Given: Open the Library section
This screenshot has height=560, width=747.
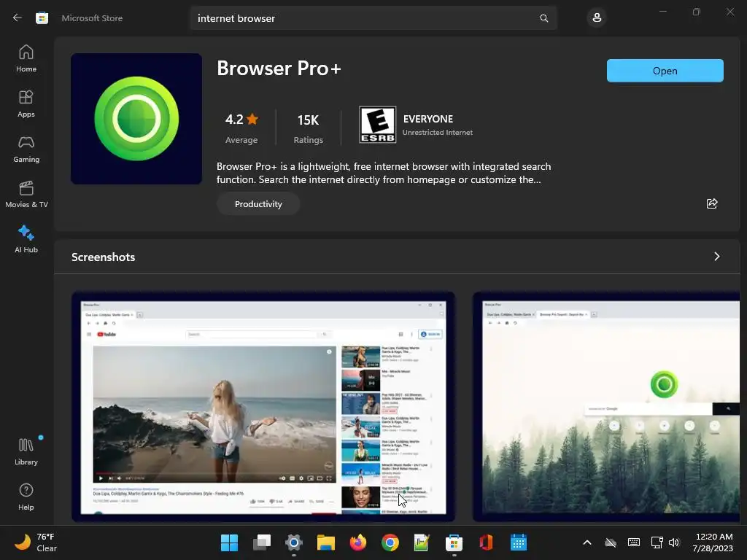Looking at the screenshot, I should pos(26,452).
